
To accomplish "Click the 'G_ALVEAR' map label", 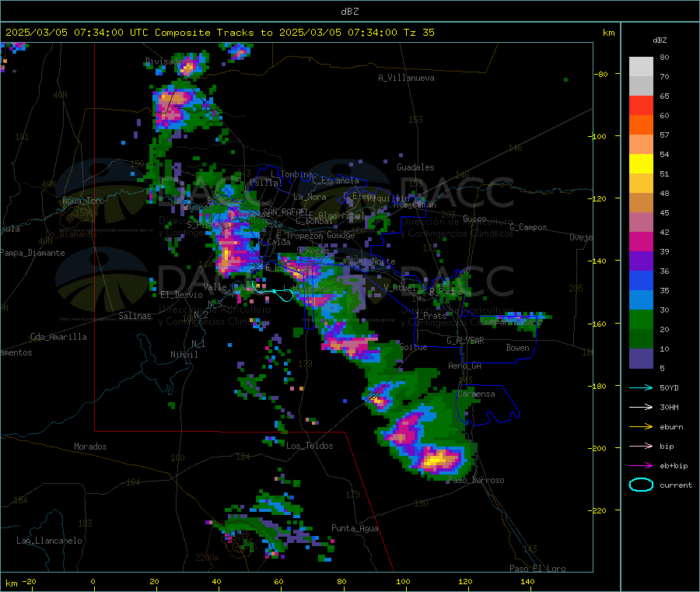I will pyautogui.click(x=465, y=341).
